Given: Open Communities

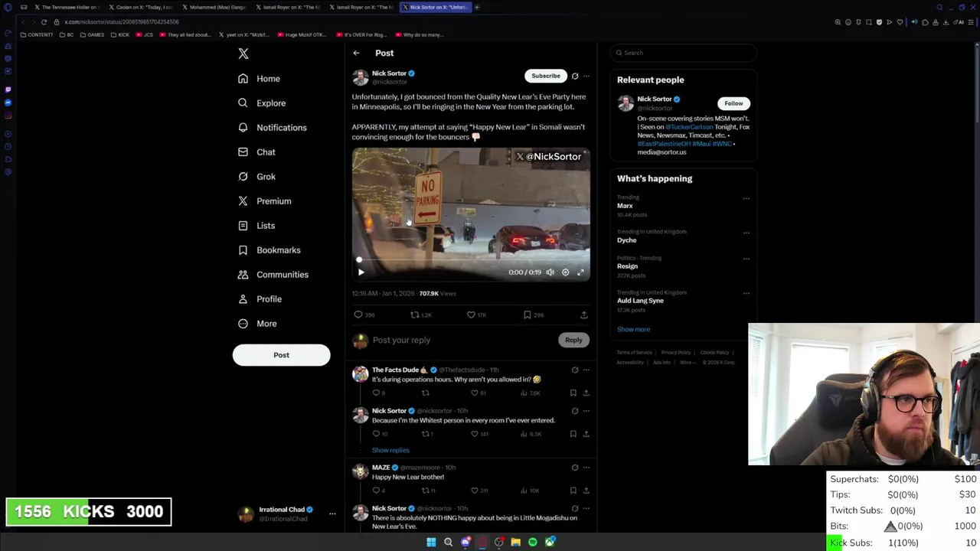Looking at the screenshot, I should (273, 275).
